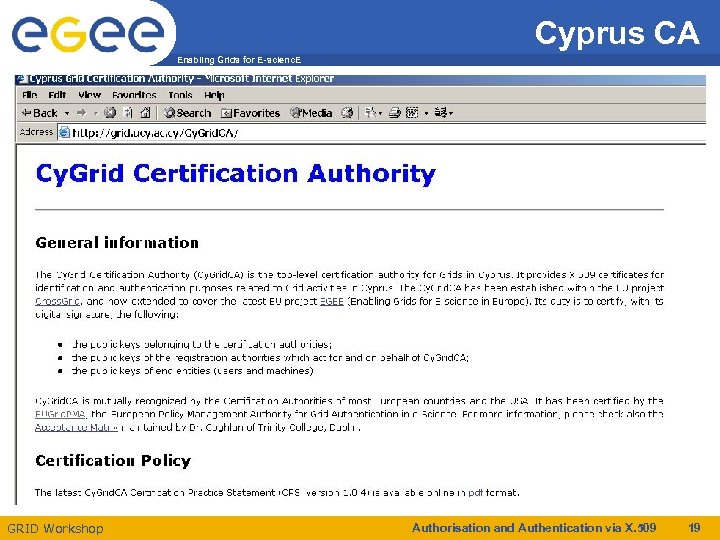Image resolution: width=720 pixels, height=540 pixels.
Task: Click the last toolbar icon with dropdown
Action: (x=444, y=113)
